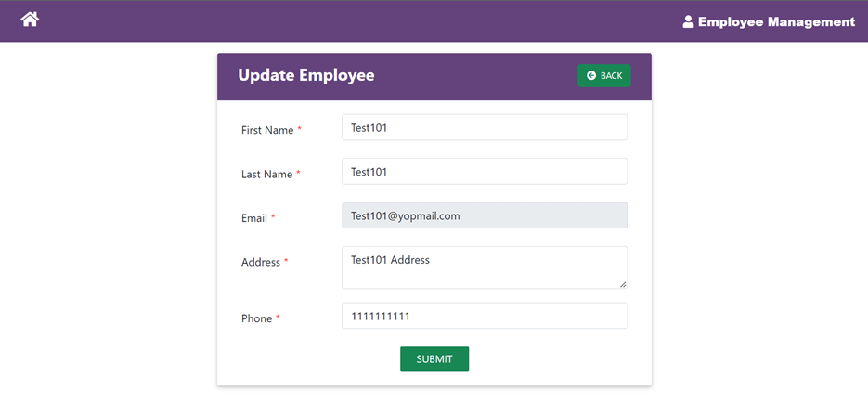
Task: Click the First Name label
Action: coord(267,130)
